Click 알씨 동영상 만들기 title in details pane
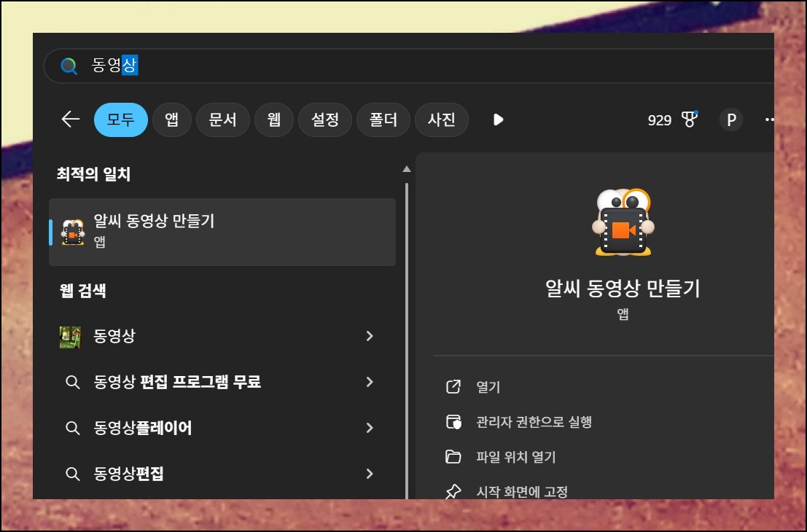The height and width of the screenshot is (532, 807). click(x=623, y=288)
